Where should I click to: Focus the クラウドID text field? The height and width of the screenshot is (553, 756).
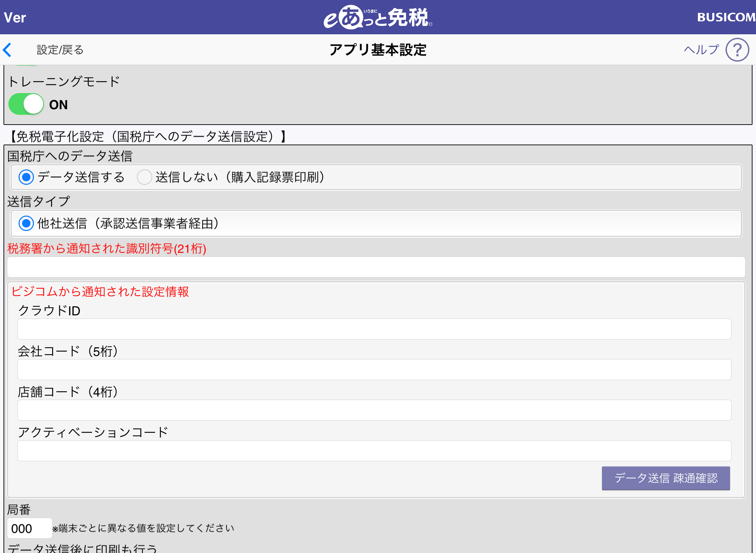click(x=374, y=329)
